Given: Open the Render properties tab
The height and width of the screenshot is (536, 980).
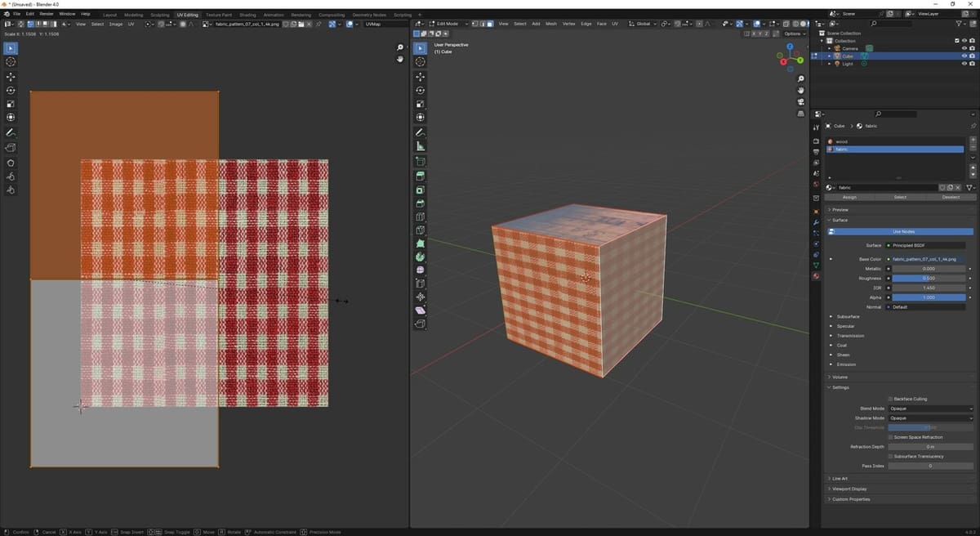Looking at the screenshot, I should coord(816,141).
